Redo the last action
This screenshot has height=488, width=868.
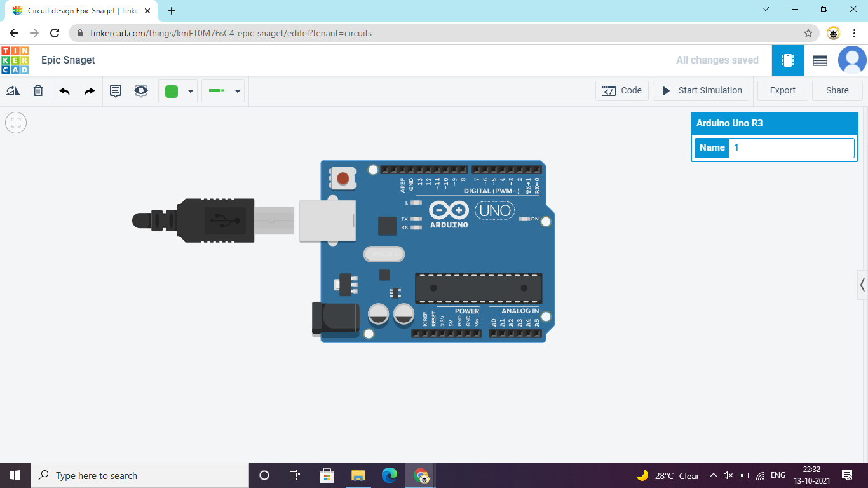(90, 91)
